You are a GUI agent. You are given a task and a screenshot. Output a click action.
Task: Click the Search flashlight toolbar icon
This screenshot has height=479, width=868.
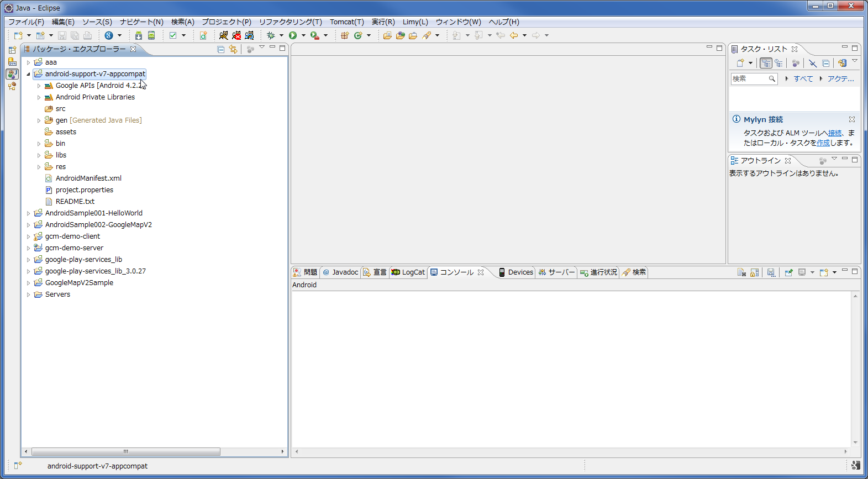(x=427, y=35)
